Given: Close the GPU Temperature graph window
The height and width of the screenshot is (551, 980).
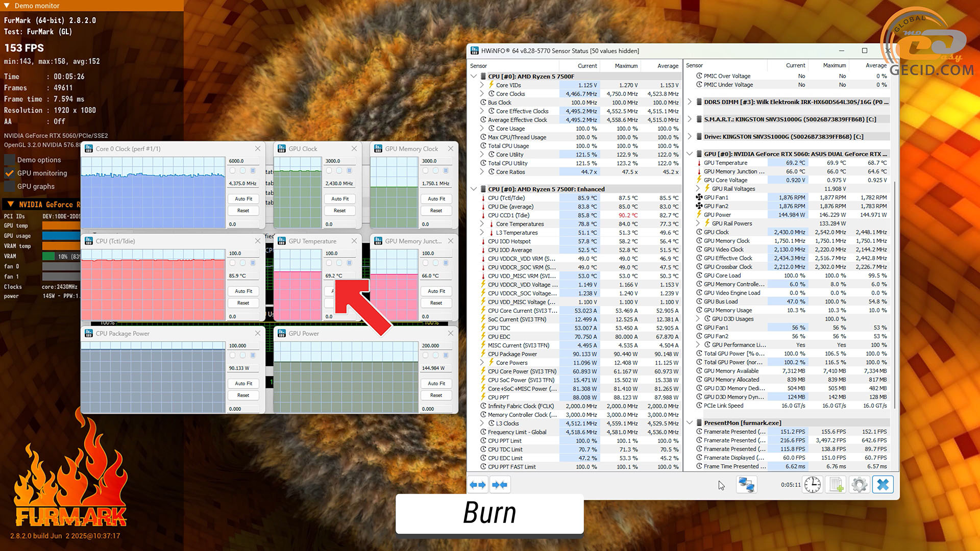Looking at the screenshot, I should 354,241.
